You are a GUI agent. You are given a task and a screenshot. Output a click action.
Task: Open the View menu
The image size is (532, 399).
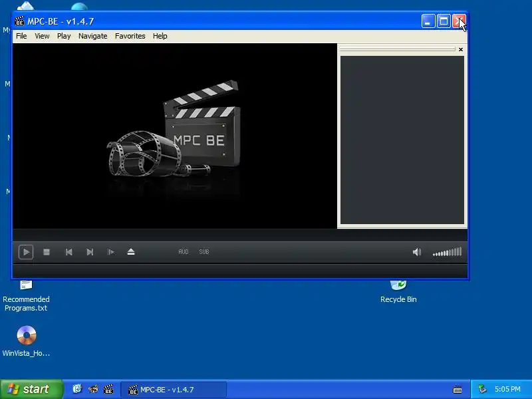42,36
